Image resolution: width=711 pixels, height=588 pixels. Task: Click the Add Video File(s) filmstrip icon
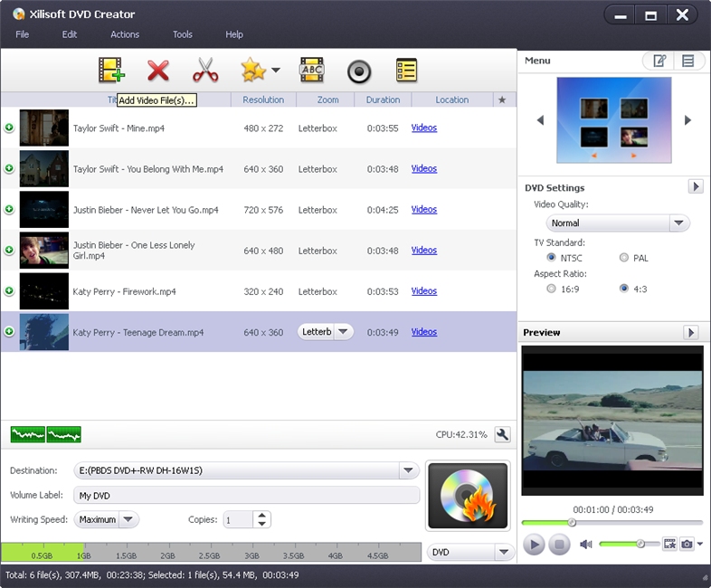click(x=111, y=71)
